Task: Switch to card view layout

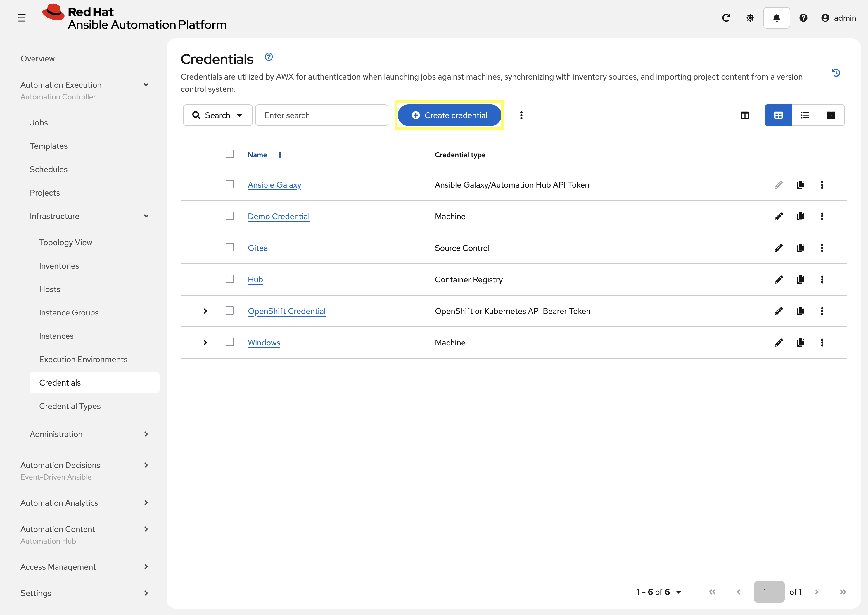Action: (x=831, y=115)
